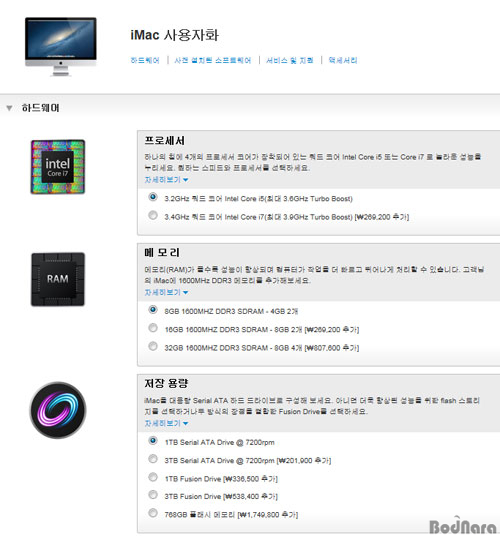Click the Fusion Drive swirl storage icon
This screenshot has height=537, width=500.
coord(58,410)
